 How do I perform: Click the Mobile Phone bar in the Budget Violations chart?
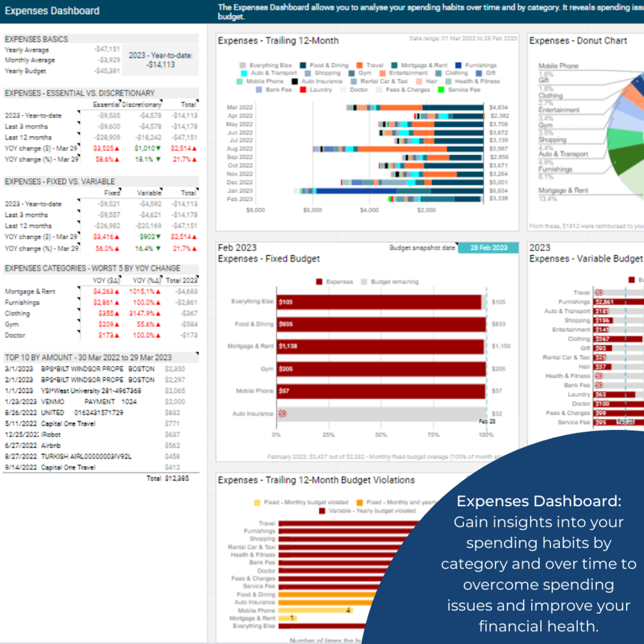316,610
